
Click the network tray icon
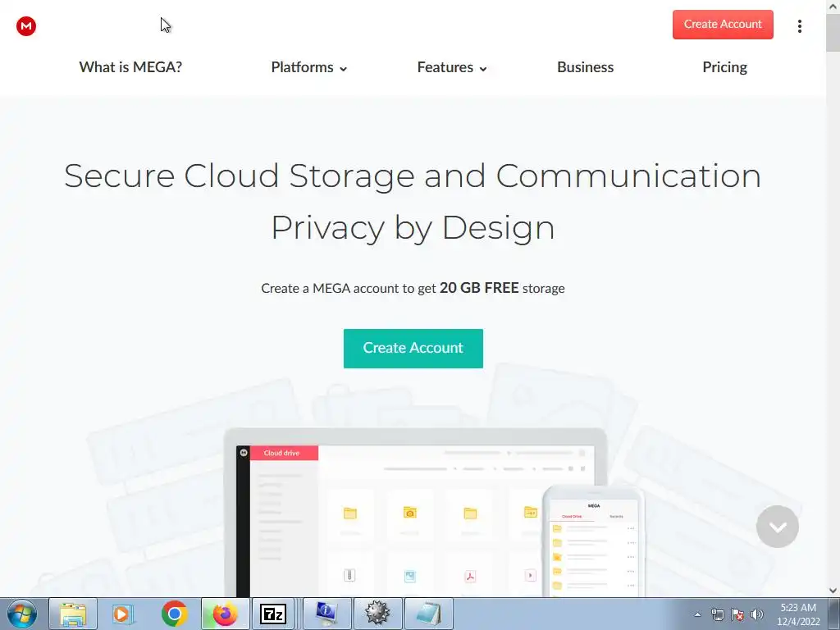click(x=717, y=614)
